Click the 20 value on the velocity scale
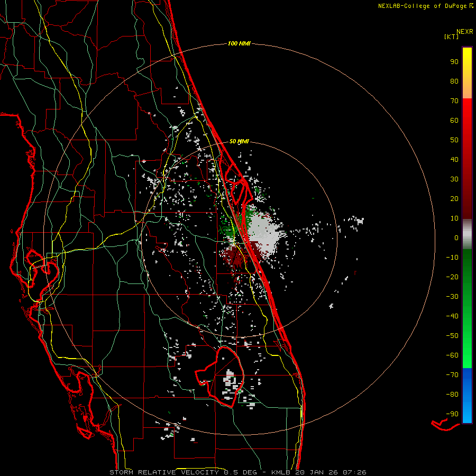Viewport: 476px width, 476px height. [x=454, y=199]
